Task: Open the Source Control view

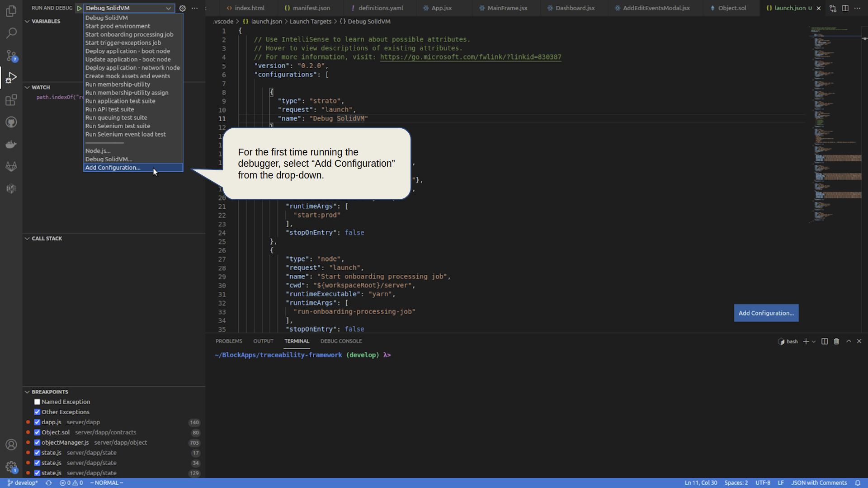Action: (x=11, y=55)
